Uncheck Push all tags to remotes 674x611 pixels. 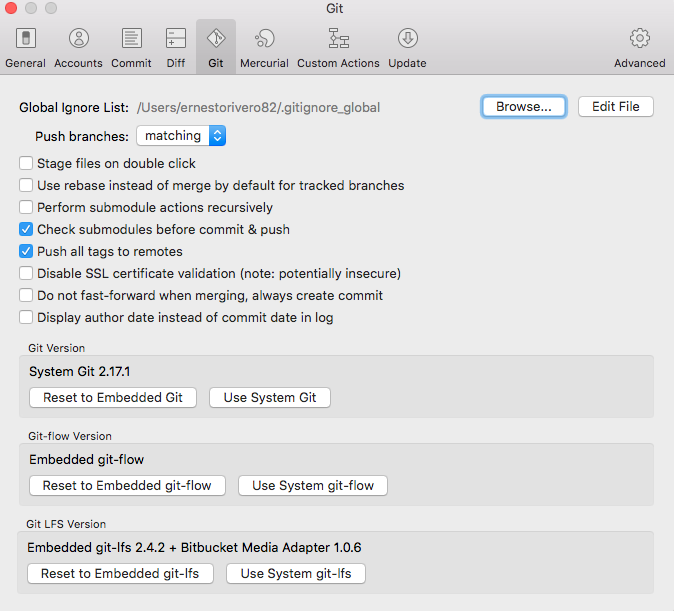point(26,251)
